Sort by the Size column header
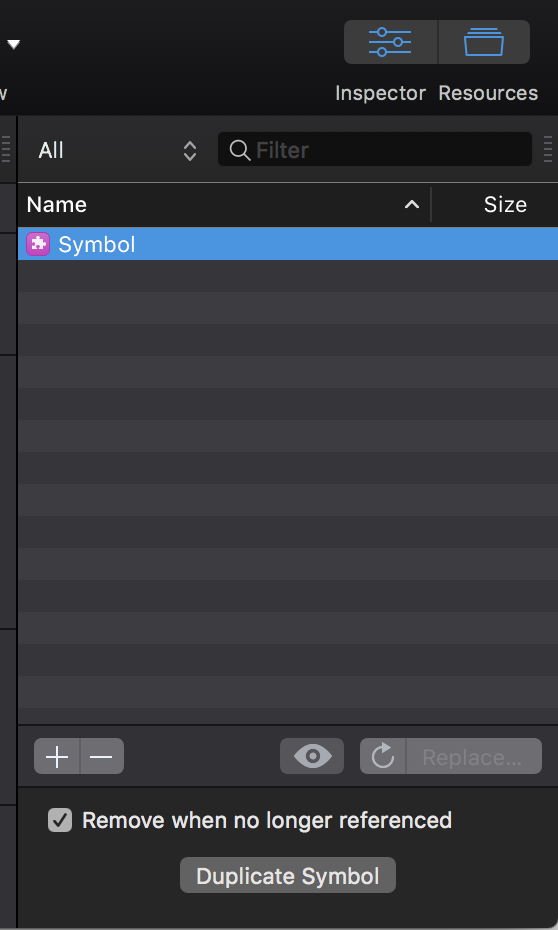Screen dimensions: 558x930 tap(505, 205)
